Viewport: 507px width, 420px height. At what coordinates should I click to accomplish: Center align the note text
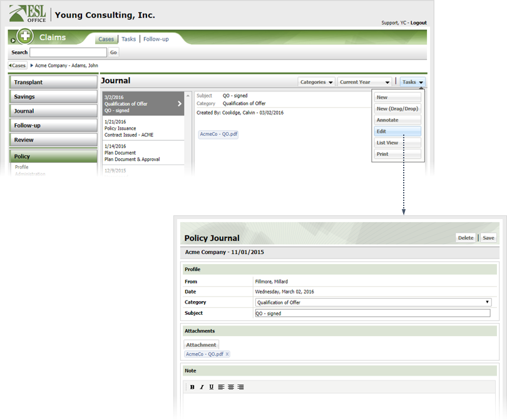point(231,387)
